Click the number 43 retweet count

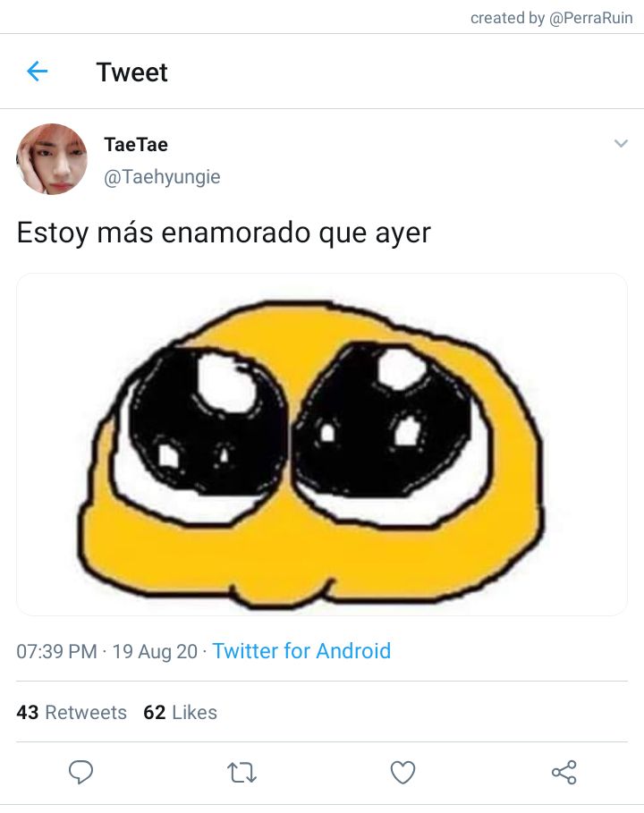point(28,713)
